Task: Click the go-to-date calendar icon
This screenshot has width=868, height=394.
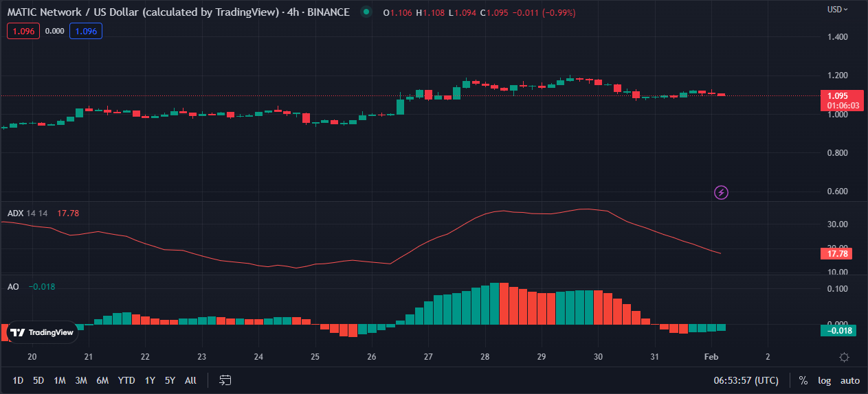Action: (x=225, y=380)
